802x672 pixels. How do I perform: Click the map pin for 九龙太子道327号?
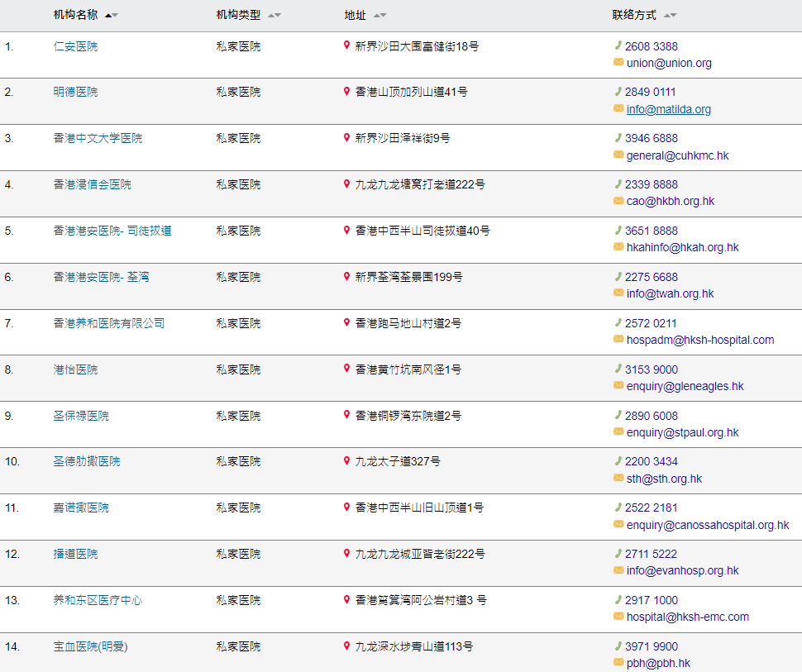[346, 461]
